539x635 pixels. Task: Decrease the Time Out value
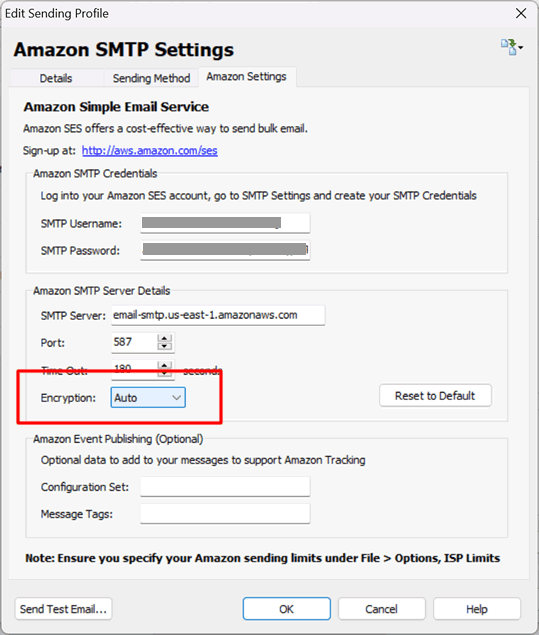click(164, 374)
